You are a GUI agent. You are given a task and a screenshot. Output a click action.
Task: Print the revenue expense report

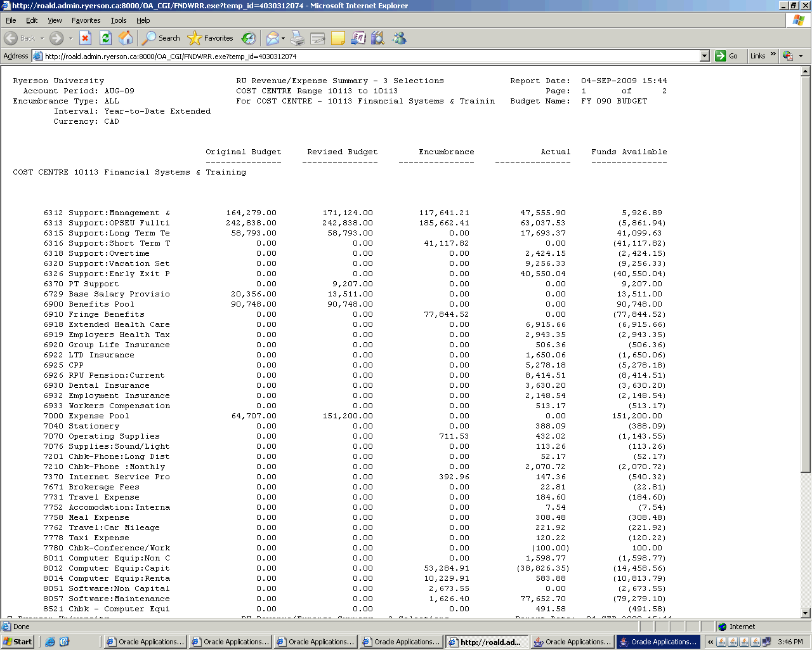(x=298, y=38)
